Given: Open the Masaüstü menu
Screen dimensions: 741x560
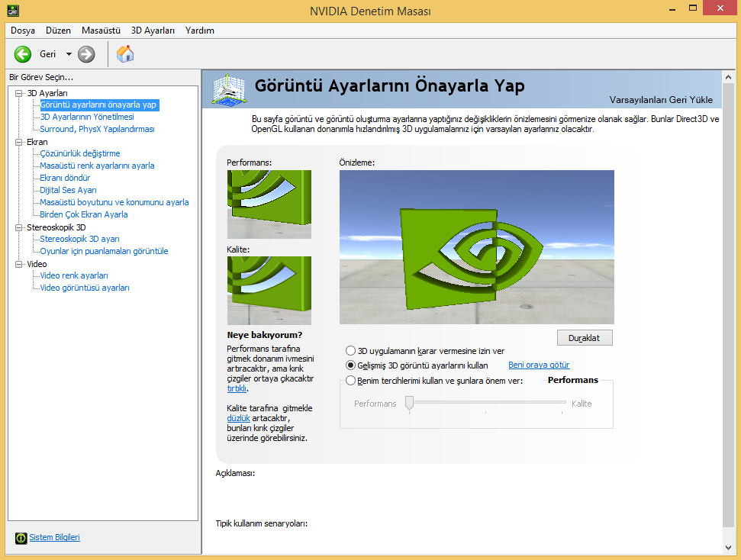Looking at the screenshot, I should coord(101,31).
